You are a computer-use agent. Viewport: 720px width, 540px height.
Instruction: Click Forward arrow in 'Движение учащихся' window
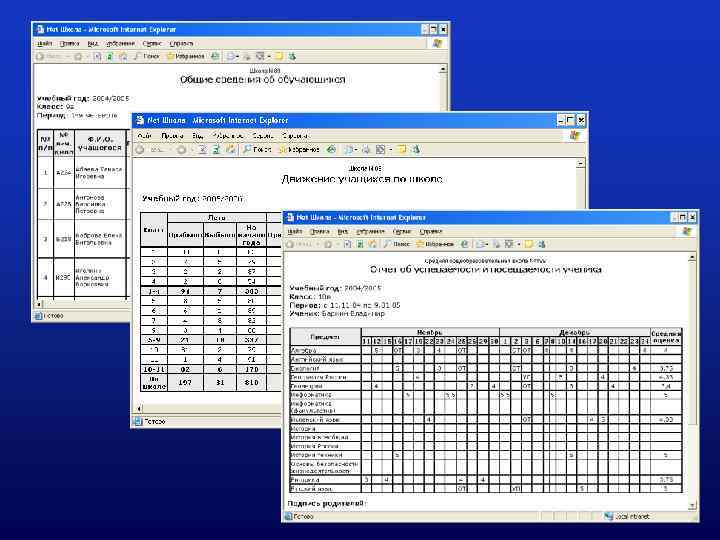pos(181,150)
